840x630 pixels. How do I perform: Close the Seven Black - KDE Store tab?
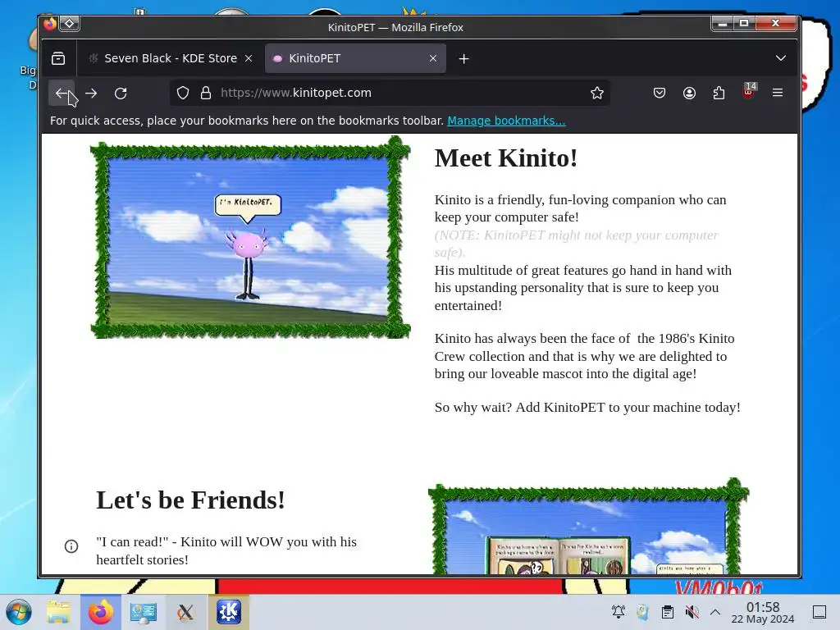[x=249, y=58]
